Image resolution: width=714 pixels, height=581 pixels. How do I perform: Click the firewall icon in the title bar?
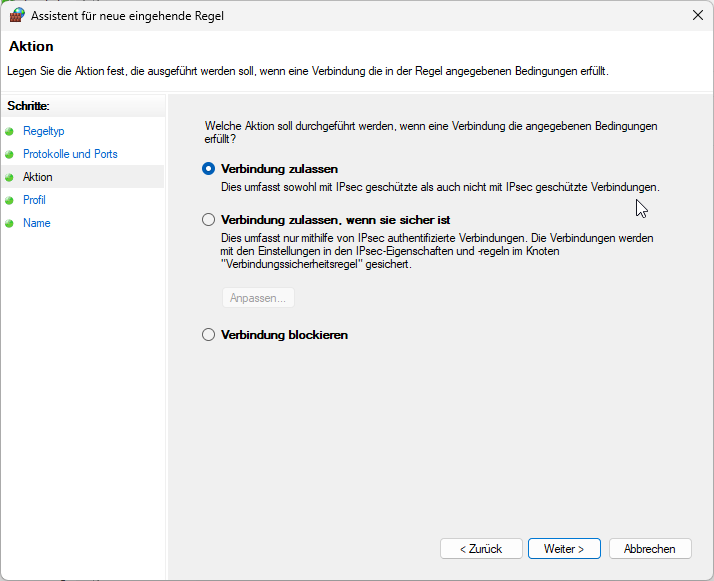point(16,15)
